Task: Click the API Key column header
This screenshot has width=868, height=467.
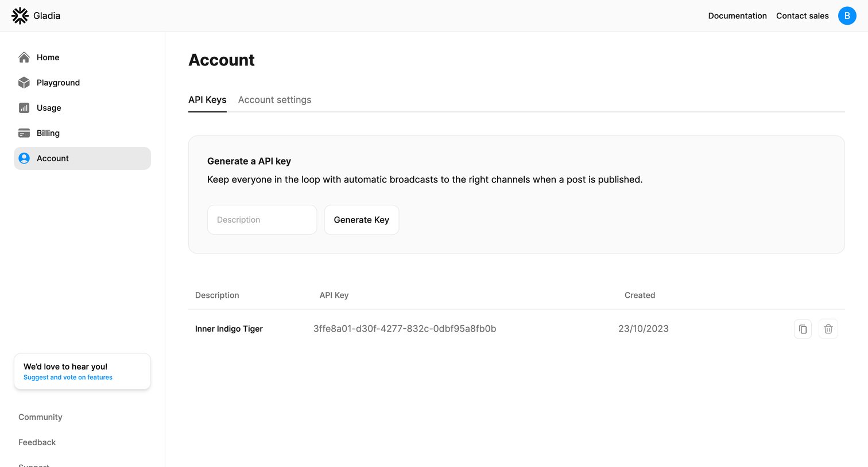Action: pos(334,295)
